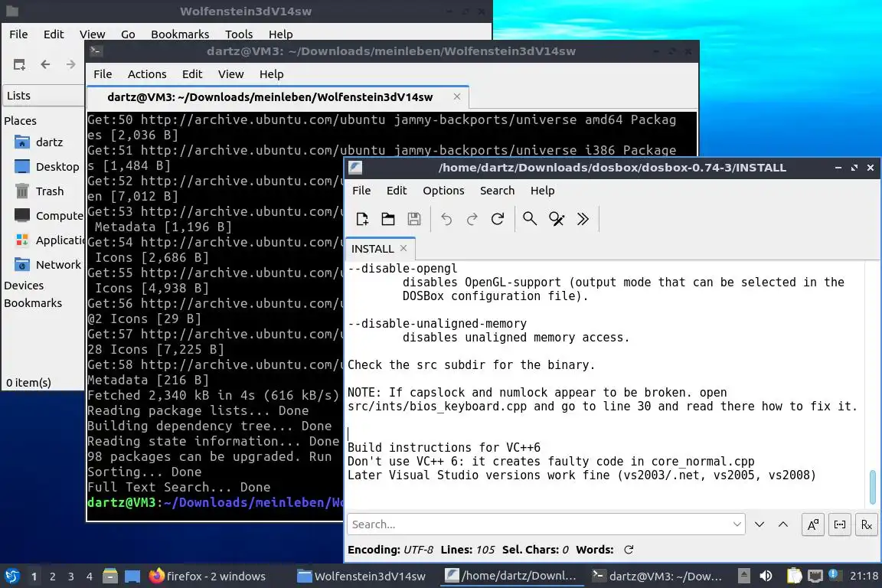Open file manager Tools menu
This screenshot has height=588, width=882.
point(239,34)
